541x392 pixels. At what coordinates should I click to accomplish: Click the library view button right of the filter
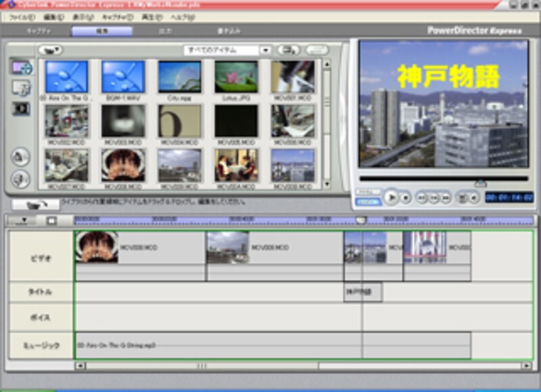tap(289, 50)
